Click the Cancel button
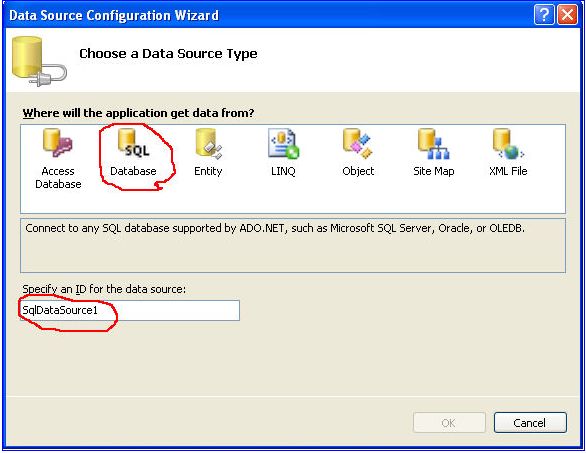The image size is (586, 453). click(530, 423)
